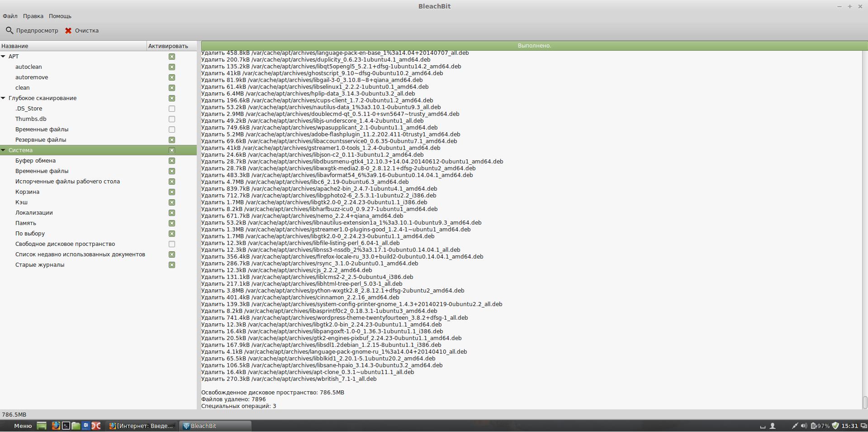This screenshot has height=432, width=868.
Task: Select the autoremove tree row
Action: 98,77
